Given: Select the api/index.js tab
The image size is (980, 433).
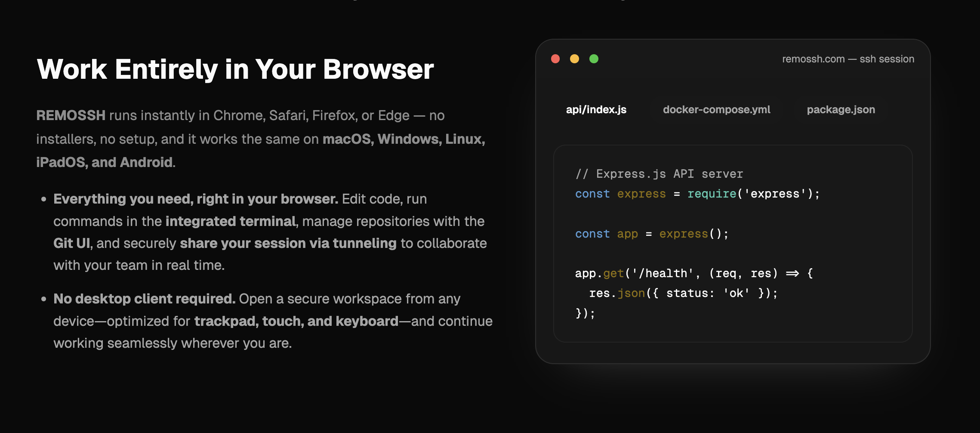Looking at the screenshot, I should point(596,110).
